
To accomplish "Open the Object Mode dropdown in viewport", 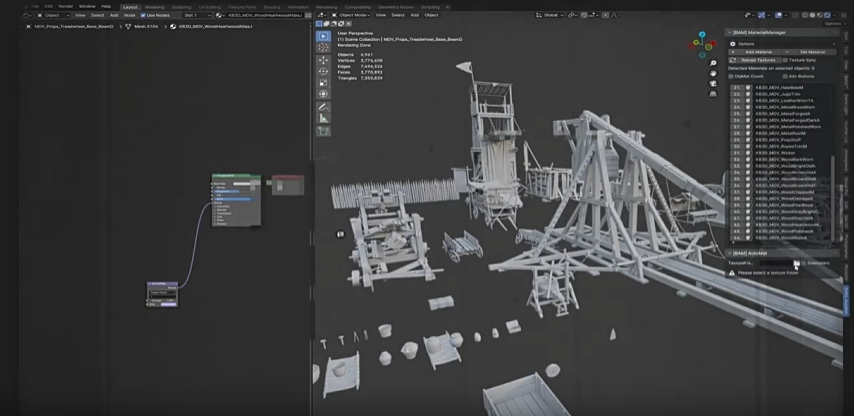I will (x=352, y=15).
